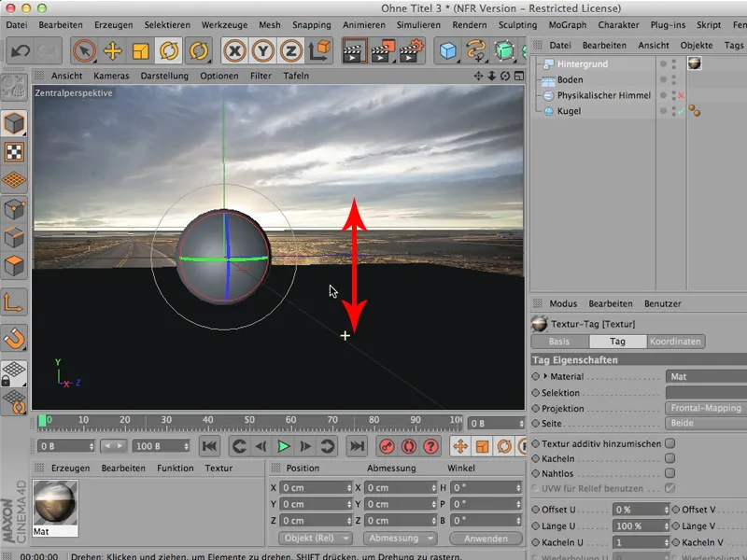The width and height of the screenshot is (747, 560).
Task: Switch to Points mode
Action: pos(14,209)
